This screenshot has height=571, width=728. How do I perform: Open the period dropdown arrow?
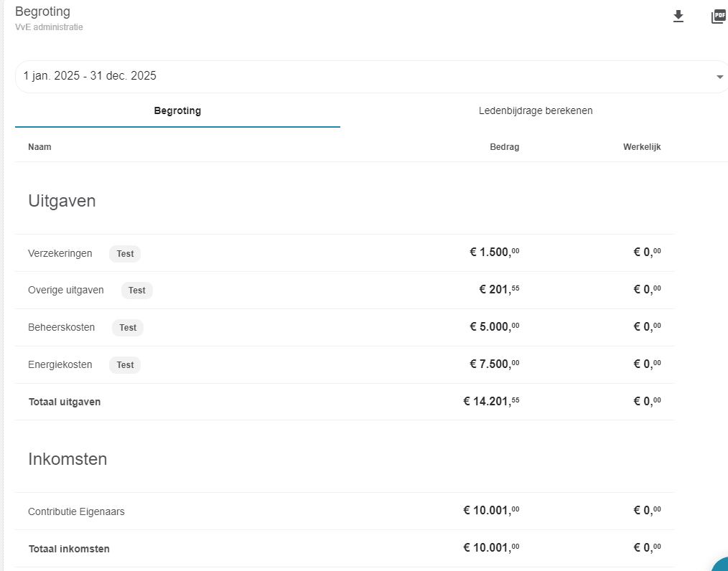pyautogui.click(x=719, y=77)
